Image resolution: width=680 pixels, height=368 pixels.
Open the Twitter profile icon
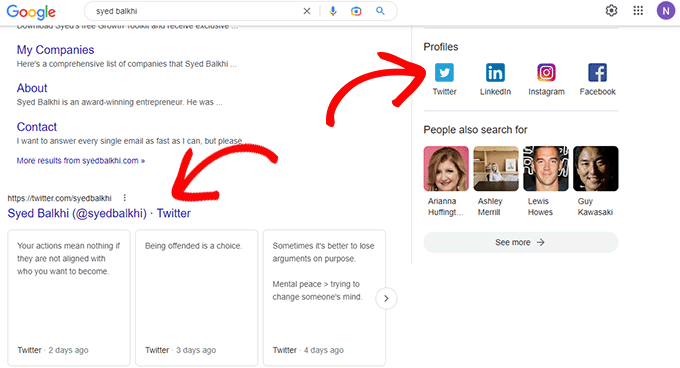[445, 73]
